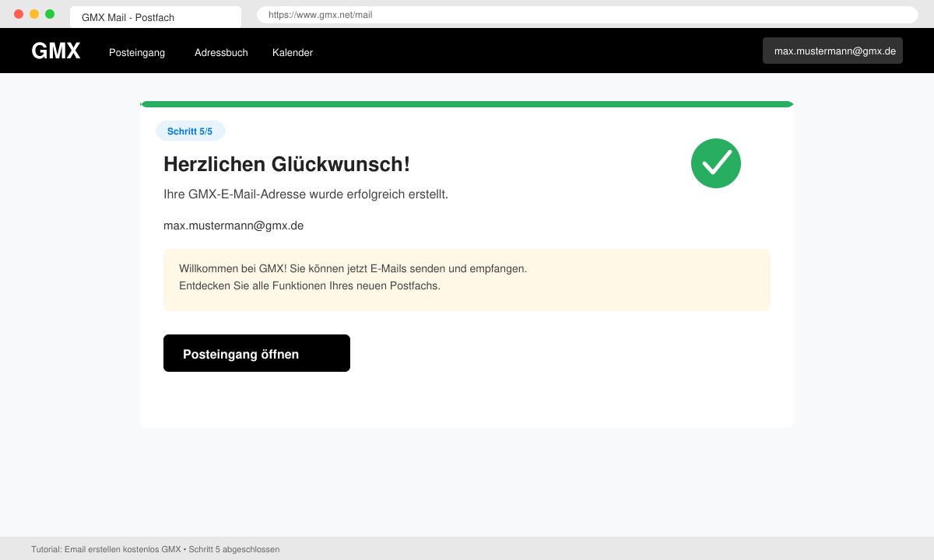Click the Willkommen bei GMX! notice text
934x560 pixels.
point(353,268)
